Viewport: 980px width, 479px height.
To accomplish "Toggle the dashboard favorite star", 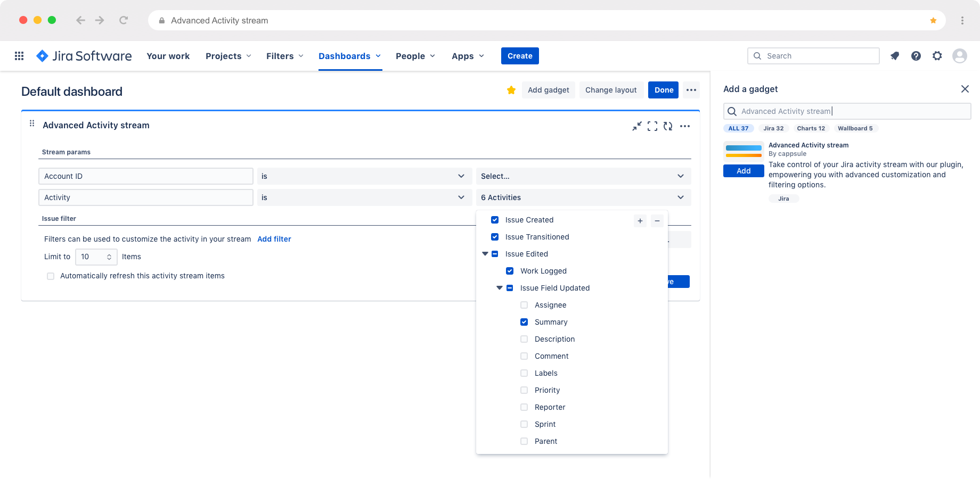I will point(511,90).
